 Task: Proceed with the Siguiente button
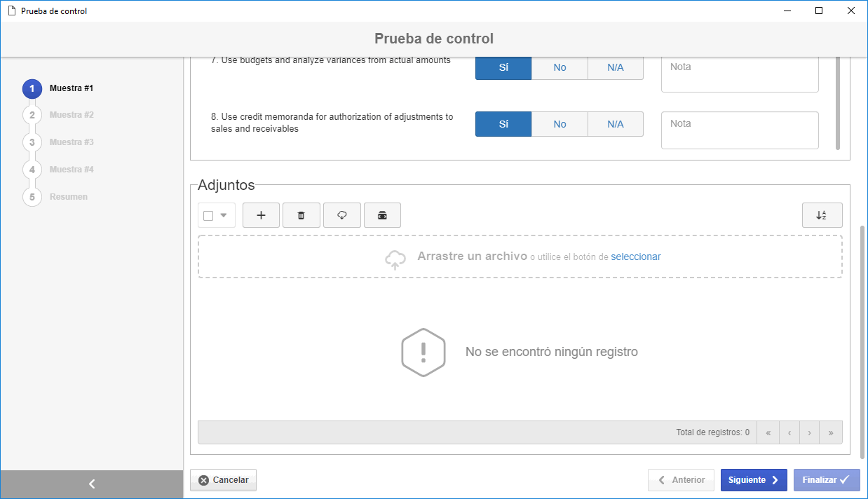click(x=754, y=480)
